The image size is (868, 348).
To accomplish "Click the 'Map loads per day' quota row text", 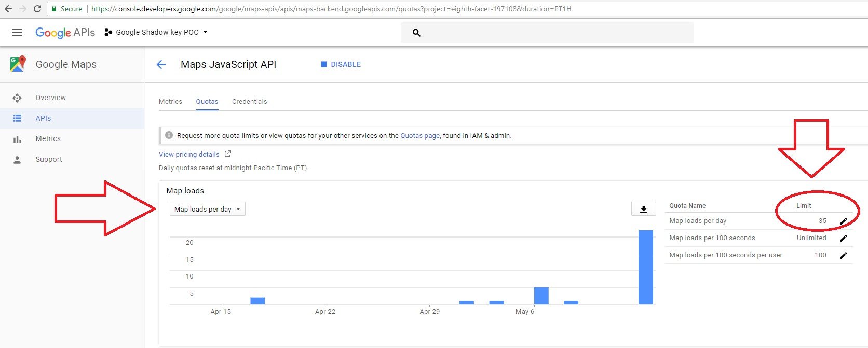I will tap(698, 221).
